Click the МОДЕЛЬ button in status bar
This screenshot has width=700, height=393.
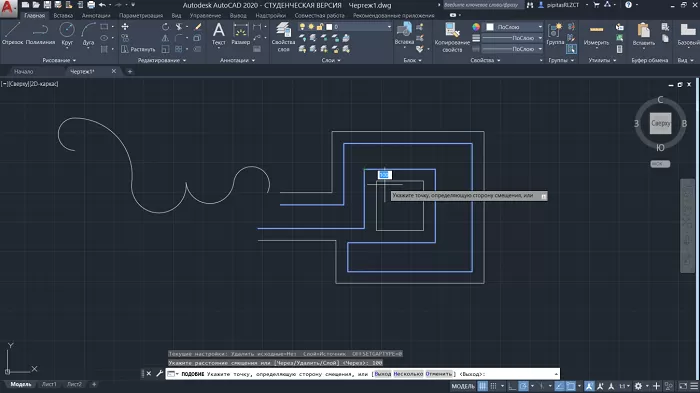pyautogui.click(x=463, y=386)
